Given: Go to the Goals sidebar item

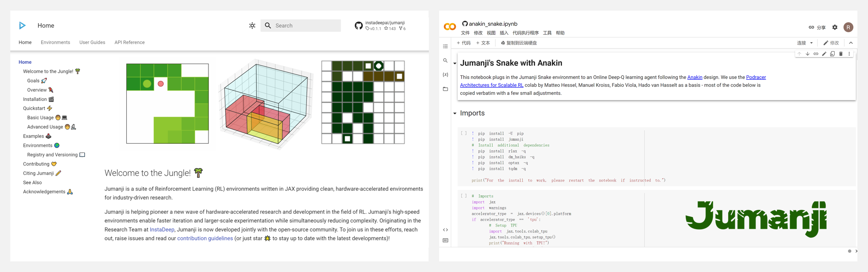Looking at the screenshot, I should click(x=37, y=80).
